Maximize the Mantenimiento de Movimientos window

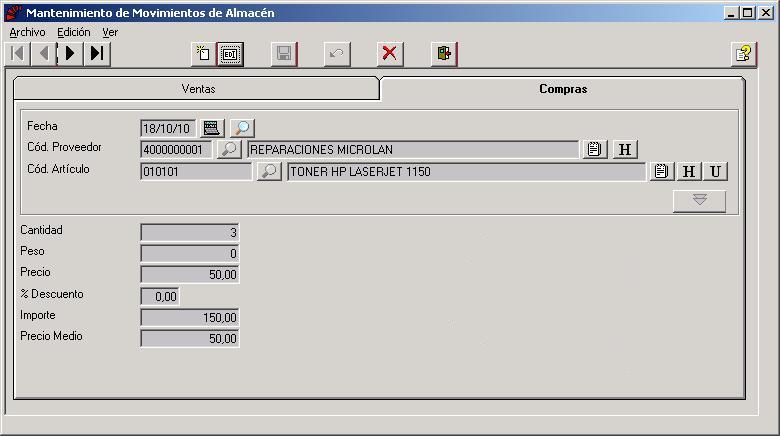[x=748, y=13]
